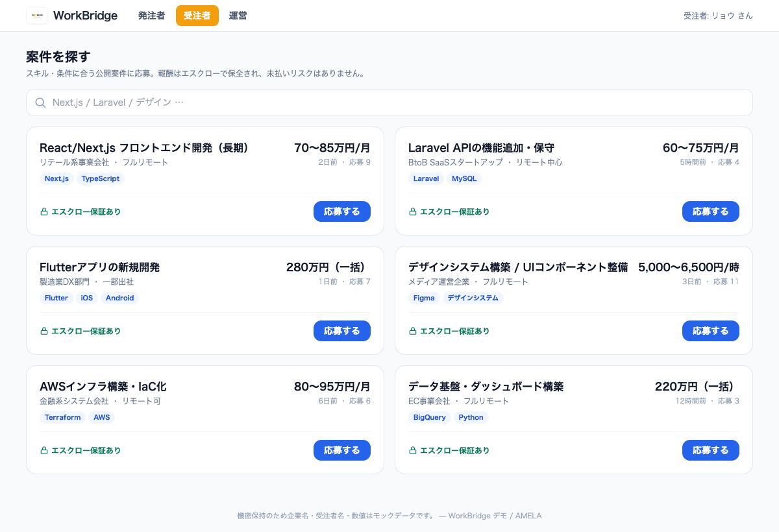Click lock icon on React/Next.js card
Image resolution: width=779 pixels, height=532 pixels.
coord(44,212)
